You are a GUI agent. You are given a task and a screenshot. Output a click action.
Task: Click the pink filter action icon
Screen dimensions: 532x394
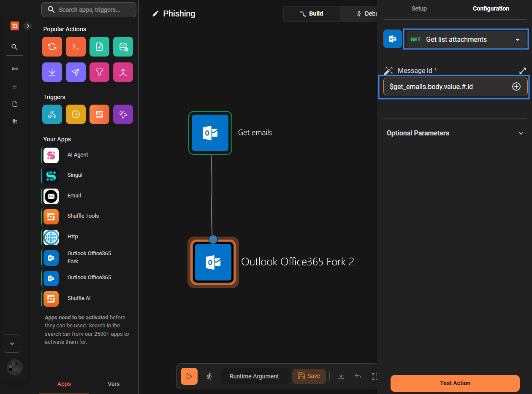[x=99, y=72]
